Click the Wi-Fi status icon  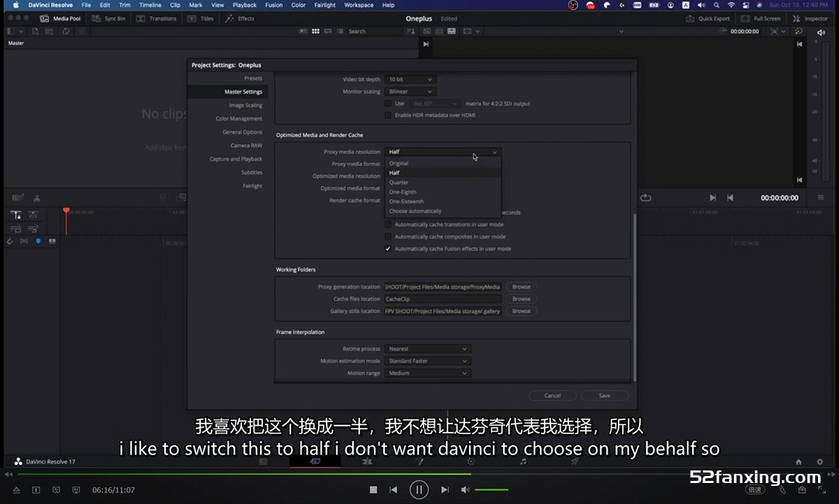point(731,5)
